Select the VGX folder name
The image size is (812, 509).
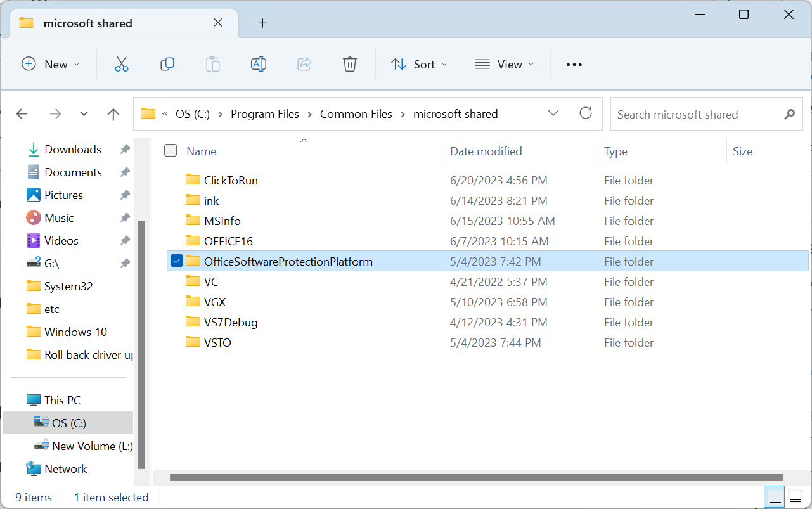pyautogui.click(x=215, y=302)
